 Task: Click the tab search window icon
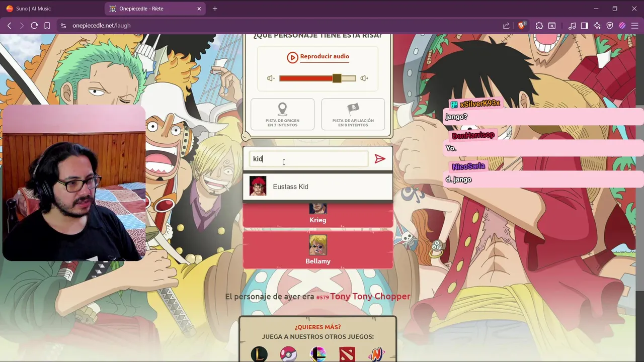tap(552, 26)
